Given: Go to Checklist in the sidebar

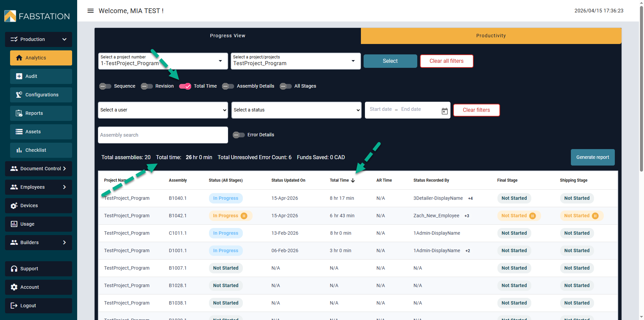Looking at the screenshot, I should (41, 150).
